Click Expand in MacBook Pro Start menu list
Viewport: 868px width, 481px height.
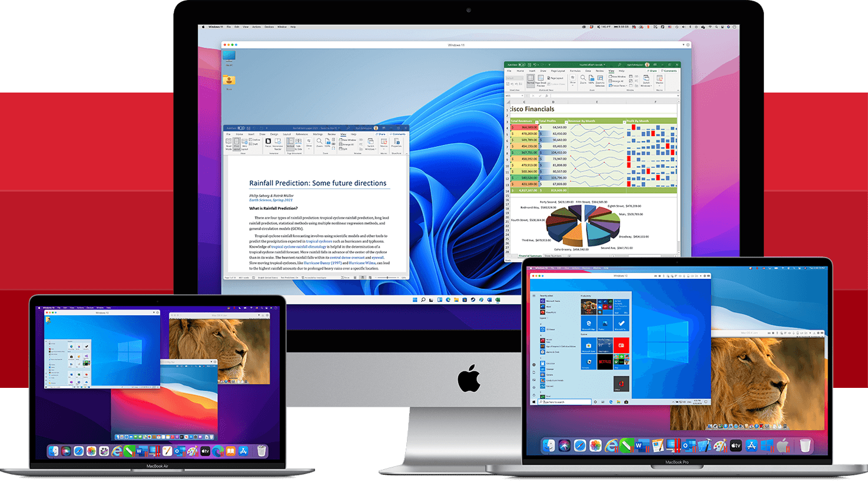(x=544, y=318)
